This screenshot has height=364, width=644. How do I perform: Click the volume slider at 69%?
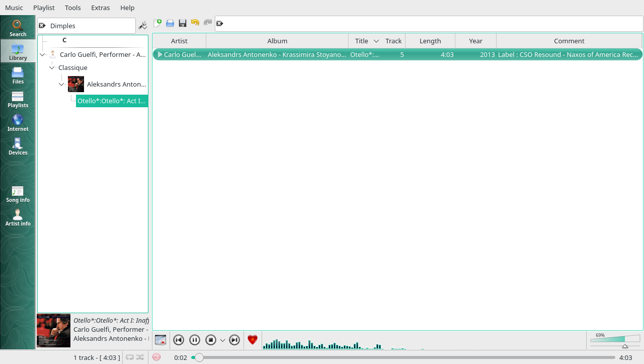coord(615,339)
